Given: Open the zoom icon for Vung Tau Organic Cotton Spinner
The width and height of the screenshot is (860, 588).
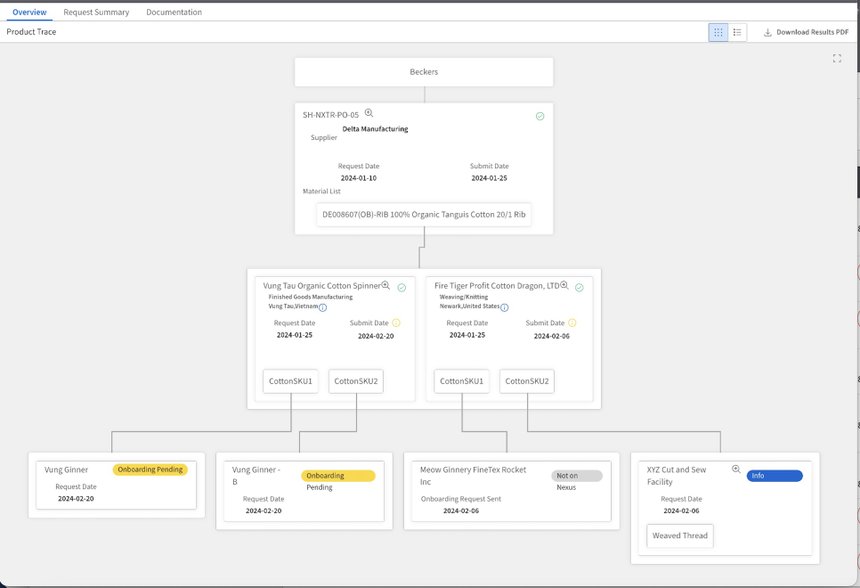Looking at the screenshot, I should tap(386, 285).
